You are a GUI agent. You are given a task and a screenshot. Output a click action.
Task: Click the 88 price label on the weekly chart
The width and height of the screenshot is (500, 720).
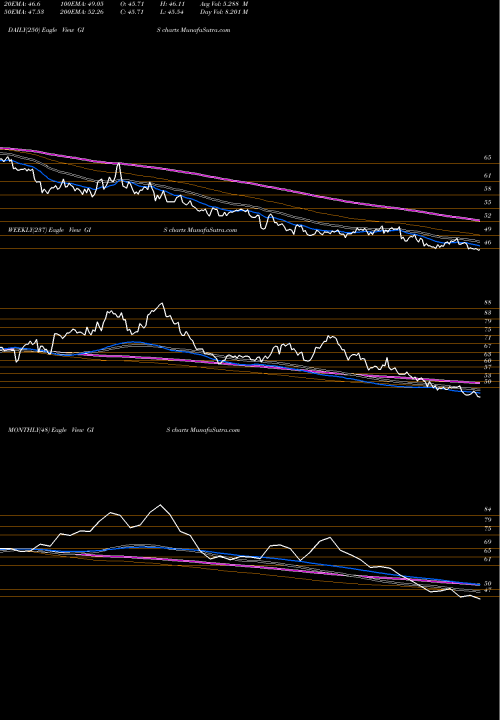pyautogui.click(x=487, y=303)
